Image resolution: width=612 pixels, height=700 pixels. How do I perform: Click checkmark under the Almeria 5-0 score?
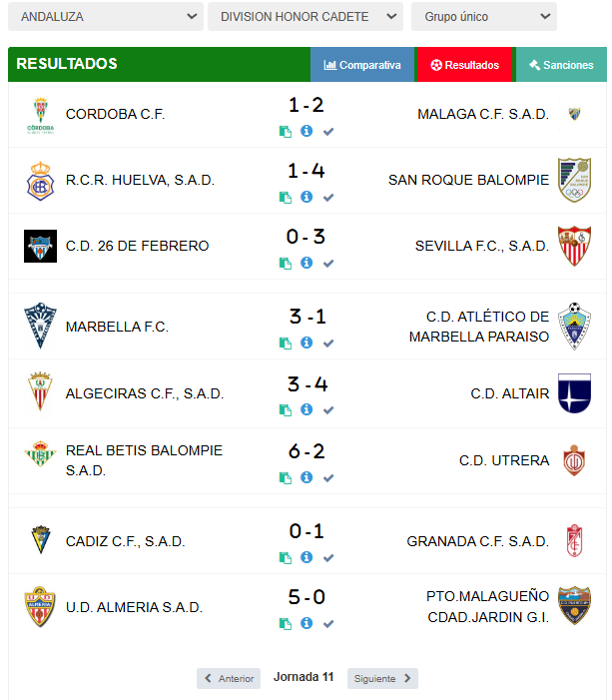[x=328, y=623]
